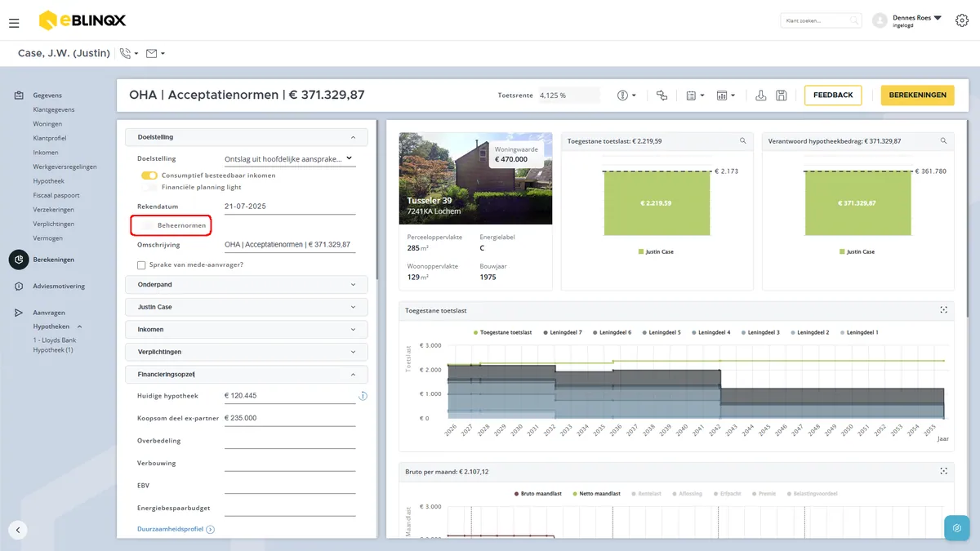Click the Koopsom deel ex-partner input field

(290, 418)
